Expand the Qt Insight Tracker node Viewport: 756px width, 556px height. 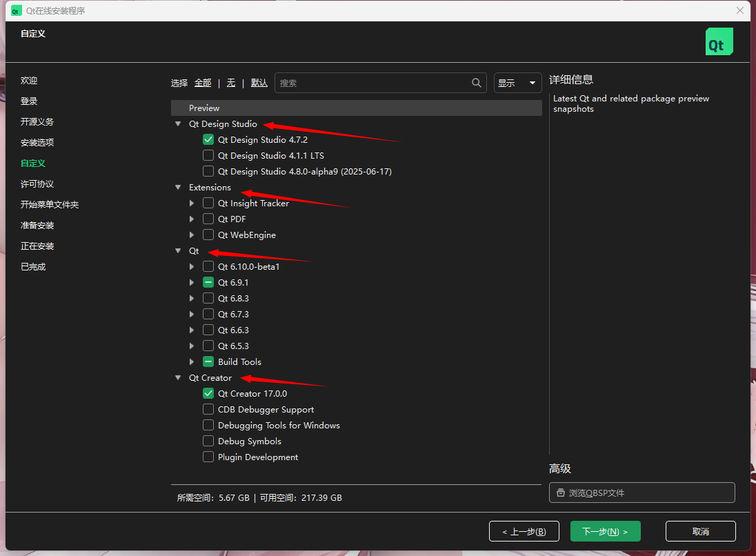192,203
